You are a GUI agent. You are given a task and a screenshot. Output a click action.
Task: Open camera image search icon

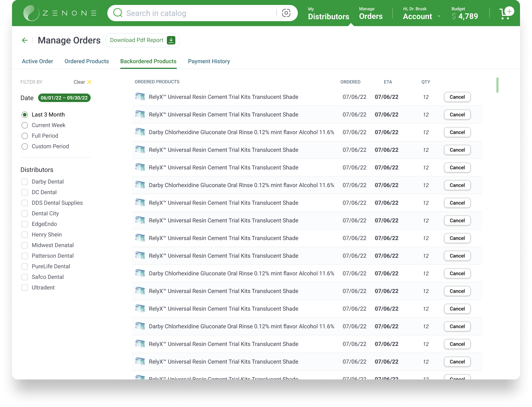tap(286, 13)
